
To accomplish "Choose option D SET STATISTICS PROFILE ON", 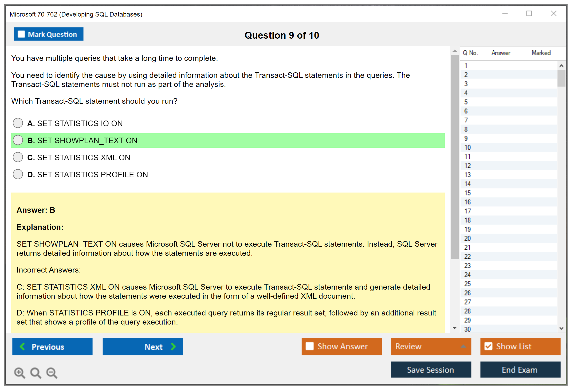I will pyautogui.click(x=18, y=174).
